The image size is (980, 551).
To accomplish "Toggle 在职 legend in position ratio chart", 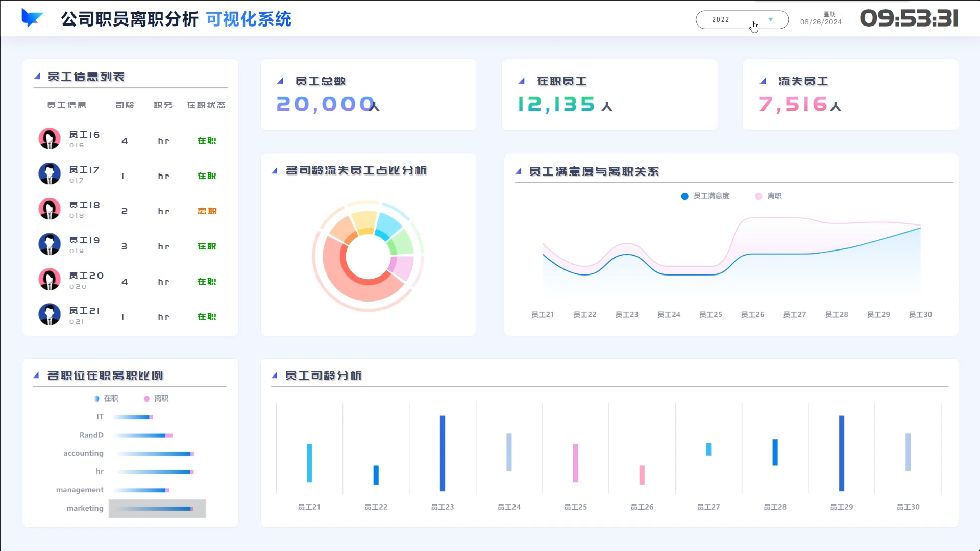I will coord(106,398).
